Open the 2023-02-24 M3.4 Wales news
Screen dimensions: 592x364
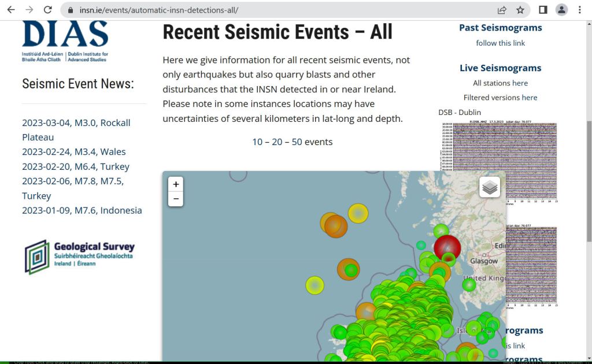coord(73,151)
